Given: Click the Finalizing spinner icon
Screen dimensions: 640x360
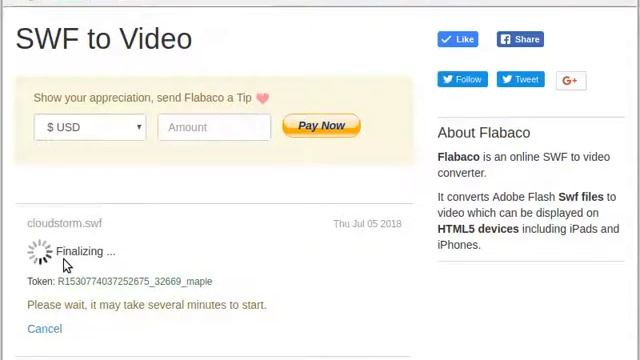Looking at the screenshot, I should (40, 252).
